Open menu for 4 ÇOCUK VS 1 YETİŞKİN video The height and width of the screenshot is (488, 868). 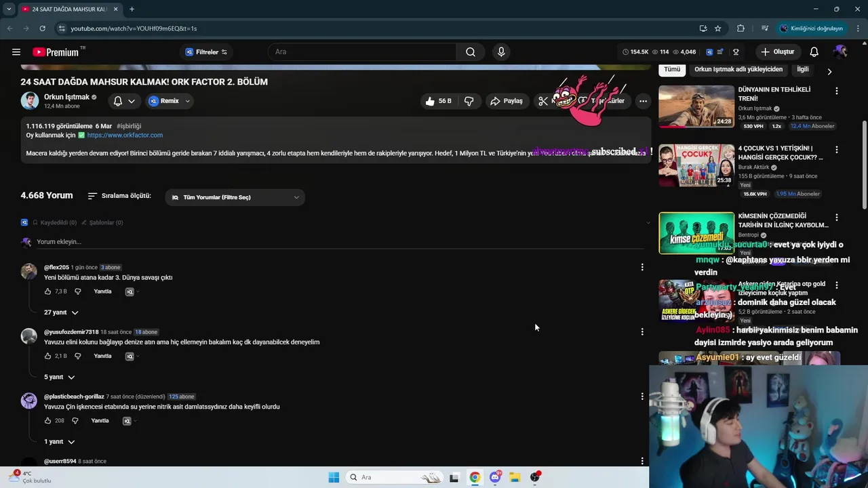[836, 149]
